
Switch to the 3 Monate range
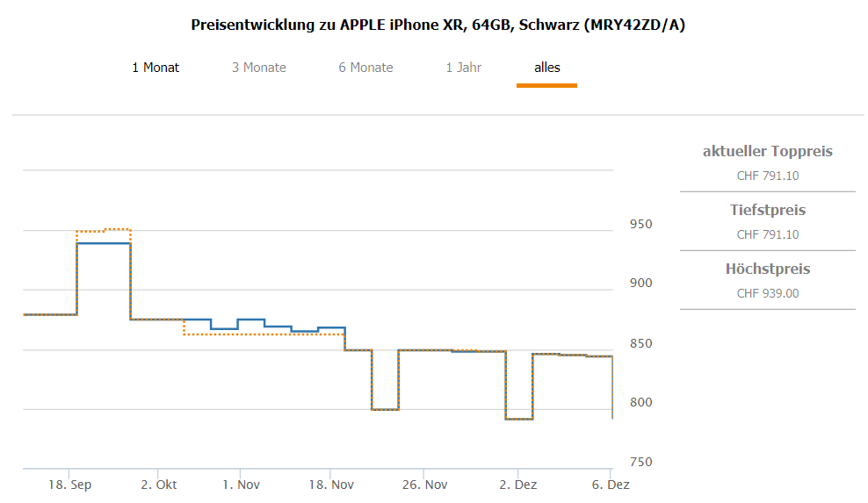259,68
